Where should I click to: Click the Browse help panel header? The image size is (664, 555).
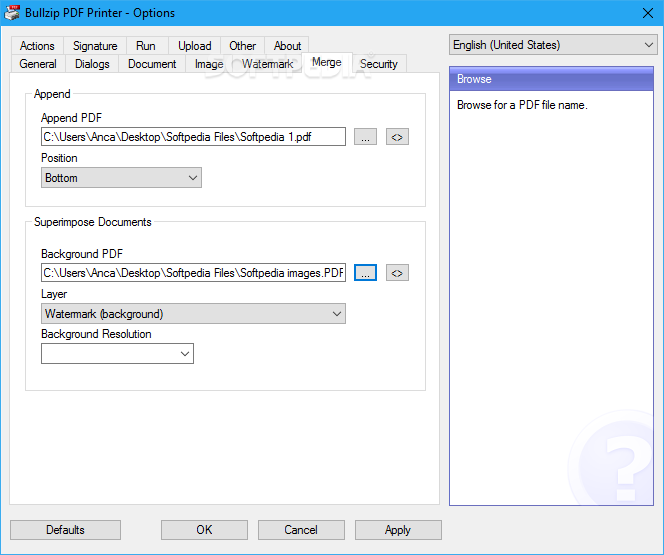pos(551,79)
